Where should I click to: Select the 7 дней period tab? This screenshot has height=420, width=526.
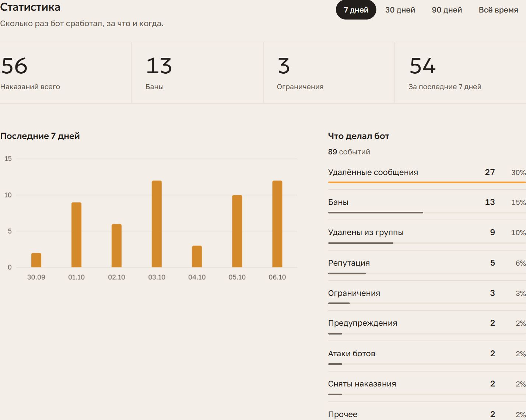coord(356,10)
